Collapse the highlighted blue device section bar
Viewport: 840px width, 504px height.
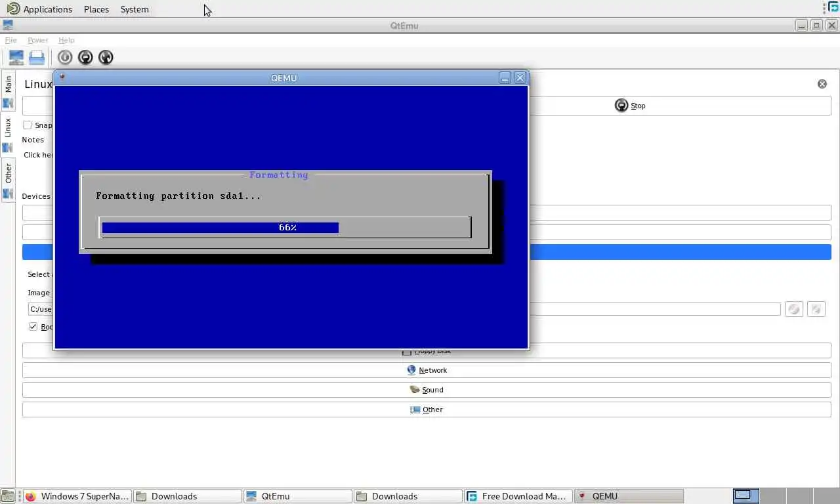427,252
